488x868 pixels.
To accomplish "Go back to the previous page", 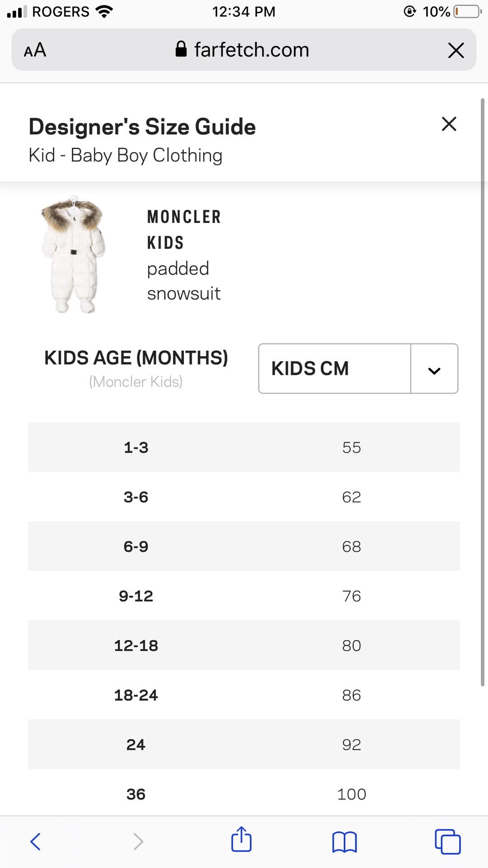I will coord(36,840).
